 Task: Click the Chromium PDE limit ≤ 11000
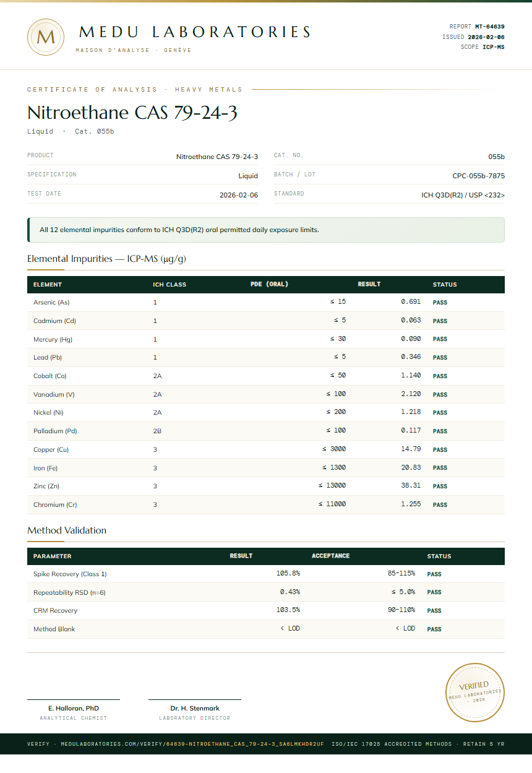pyautogui.click(x=332, y=504)
